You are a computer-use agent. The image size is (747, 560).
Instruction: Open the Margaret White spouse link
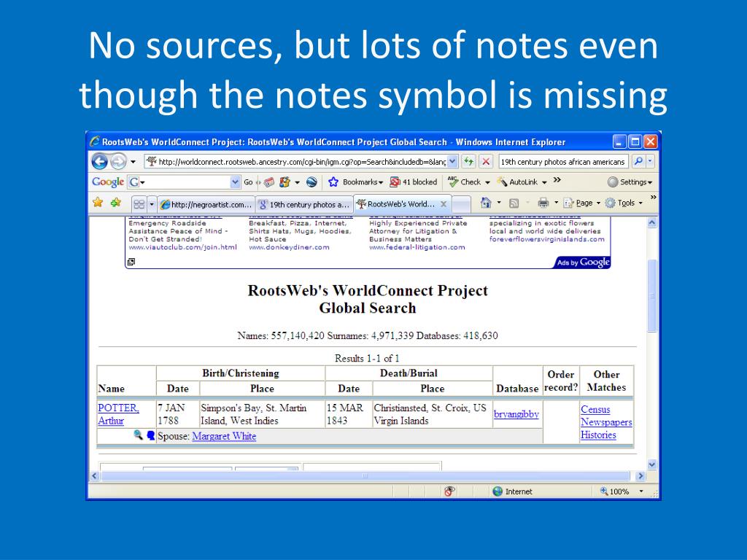click(x=224, y=436)
